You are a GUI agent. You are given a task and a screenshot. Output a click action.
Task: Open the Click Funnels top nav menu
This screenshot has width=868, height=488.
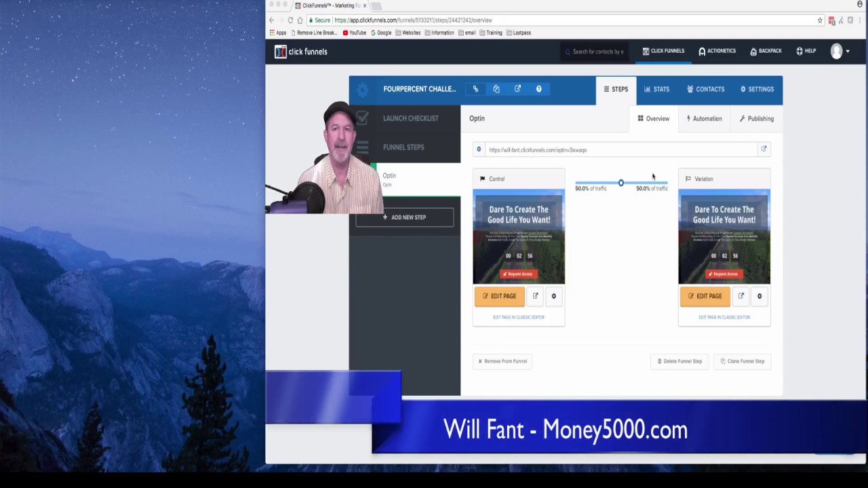(663, 51)
